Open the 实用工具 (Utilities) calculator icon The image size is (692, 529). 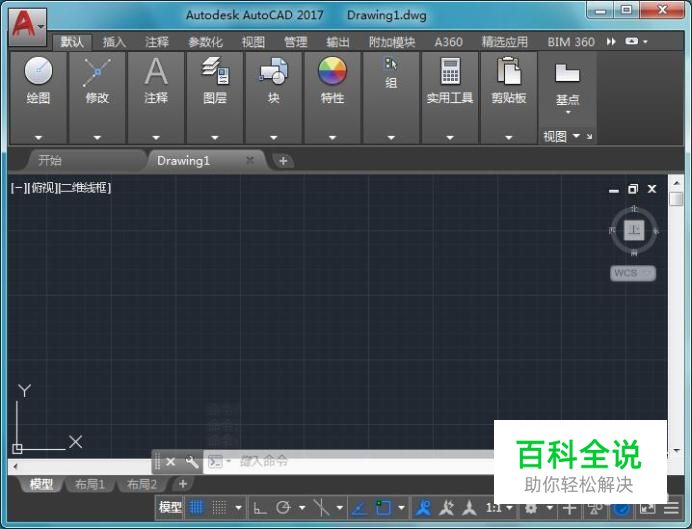(450, 72)
